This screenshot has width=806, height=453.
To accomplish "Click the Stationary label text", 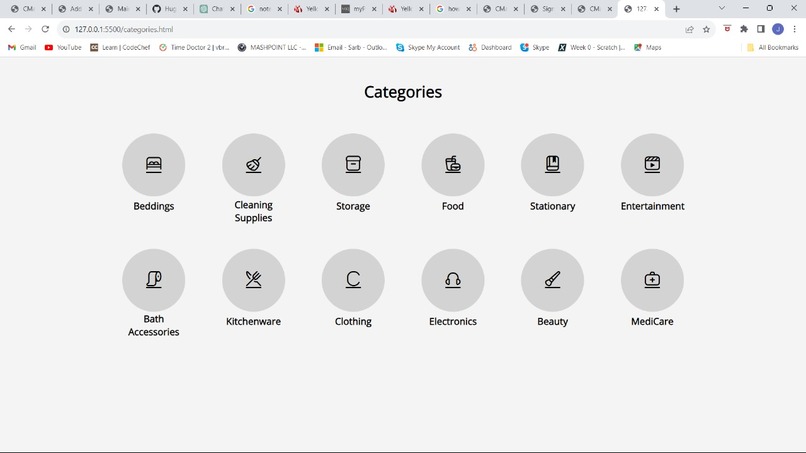I will pyautogui.click(x=553, y=206).
